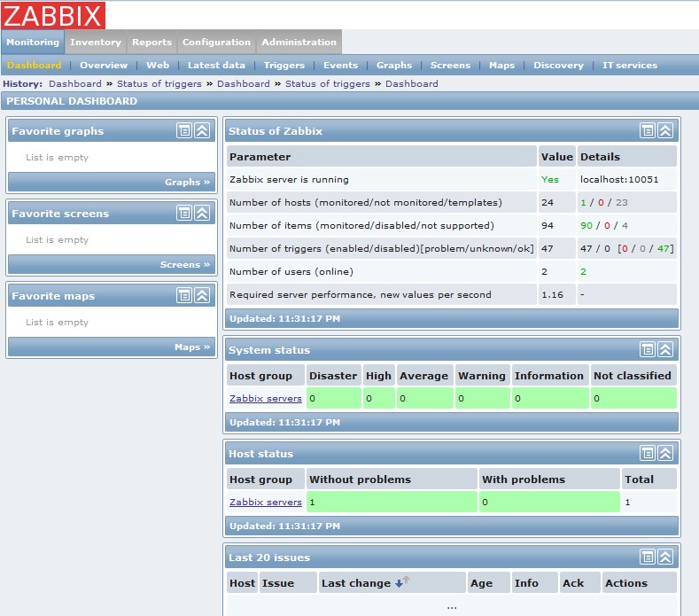Select the Monitoring main tab

[x=33, y=42]
